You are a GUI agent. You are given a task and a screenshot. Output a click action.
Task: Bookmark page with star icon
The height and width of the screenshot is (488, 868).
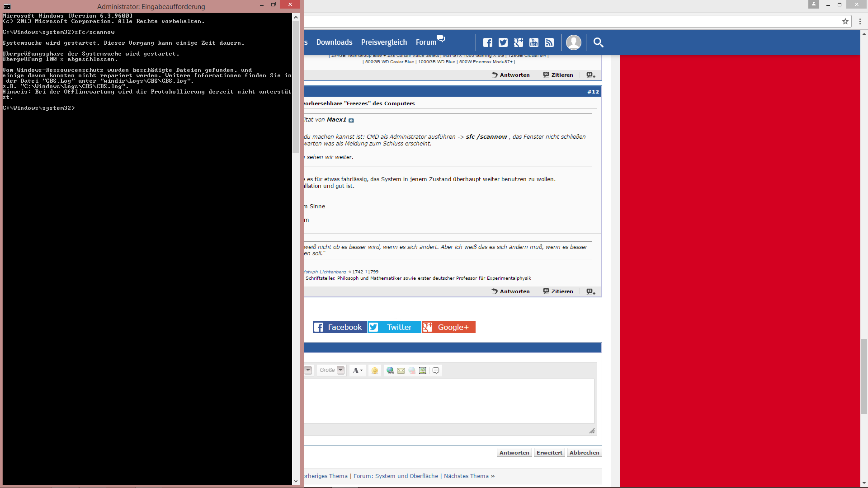(845, 21)
